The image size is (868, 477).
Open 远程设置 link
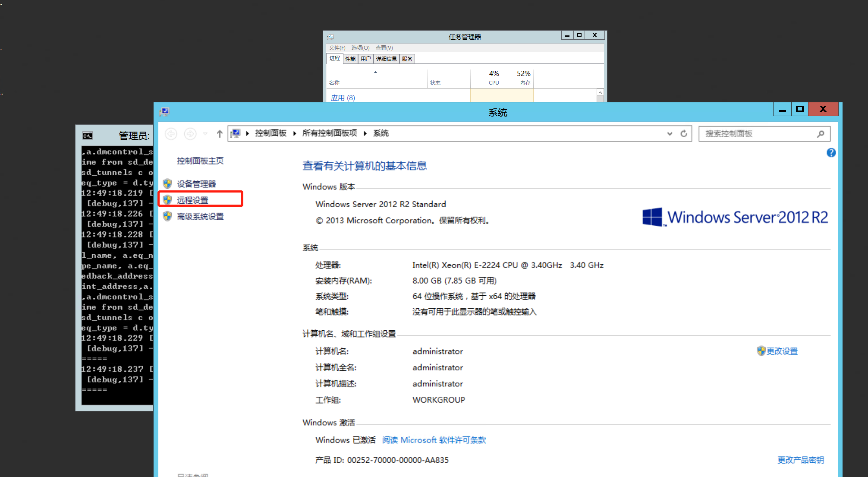[x=192, y=200]
